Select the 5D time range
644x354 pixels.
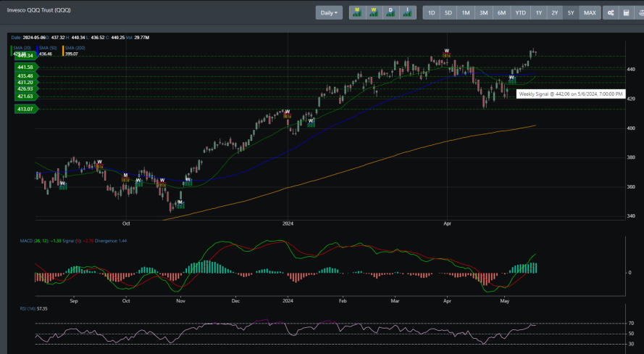pyautogui.click(x=448, y=13)
